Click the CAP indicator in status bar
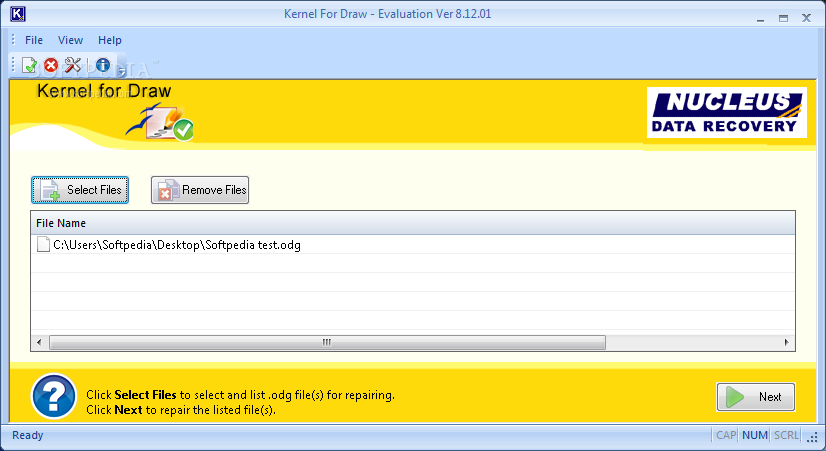The width and height of the screenshot is (826, 451). pyautogui.click(x=725, y=435)
